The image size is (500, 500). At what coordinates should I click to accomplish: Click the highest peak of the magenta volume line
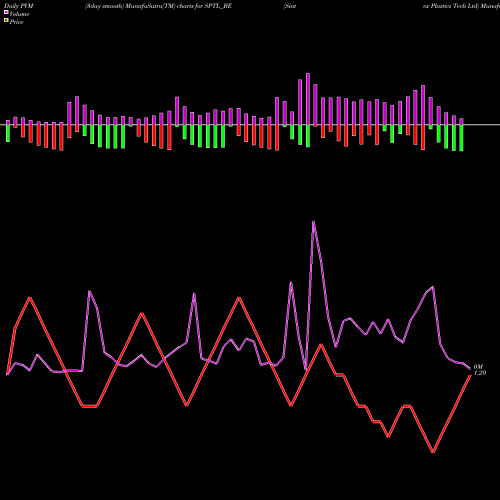pyautogui.click(x=314, y=222)
